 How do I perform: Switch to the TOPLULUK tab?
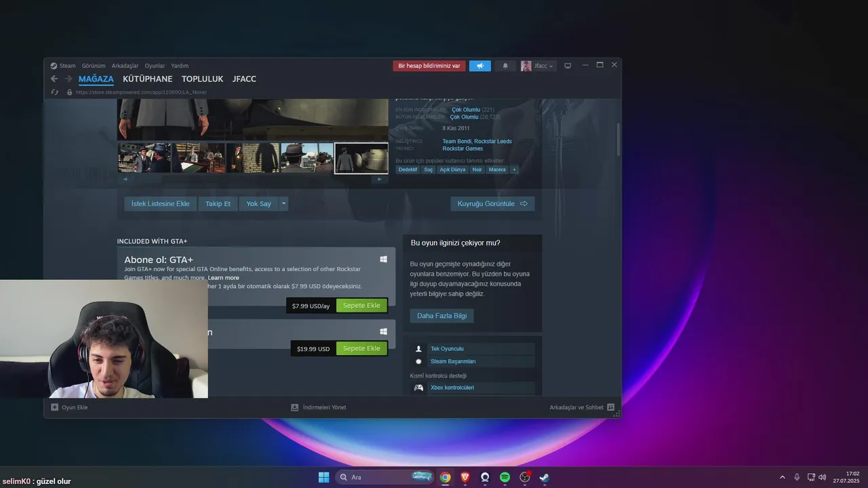pos(202,79)
